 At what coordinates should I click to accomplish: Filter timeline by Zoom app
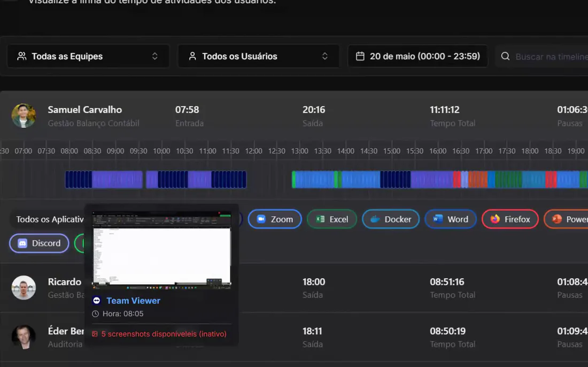pyautogui.click(x=275, y=219)
